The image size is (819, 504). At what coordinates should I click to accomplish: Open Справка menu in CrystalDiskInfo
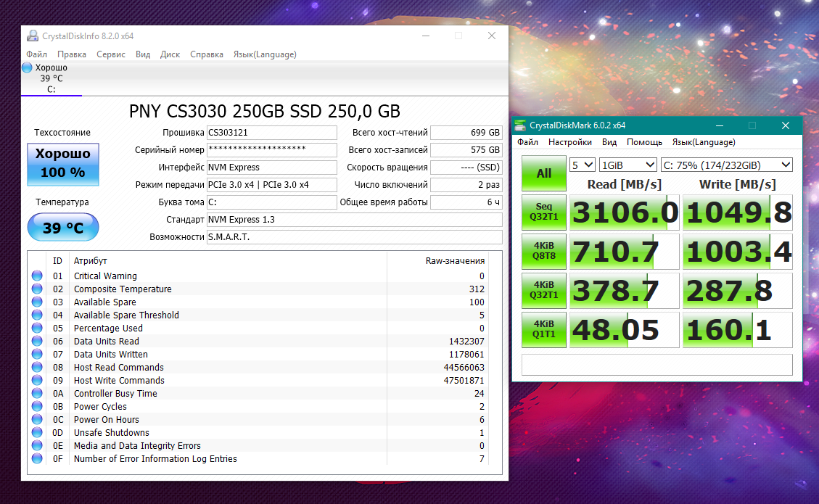click(206, 54)
